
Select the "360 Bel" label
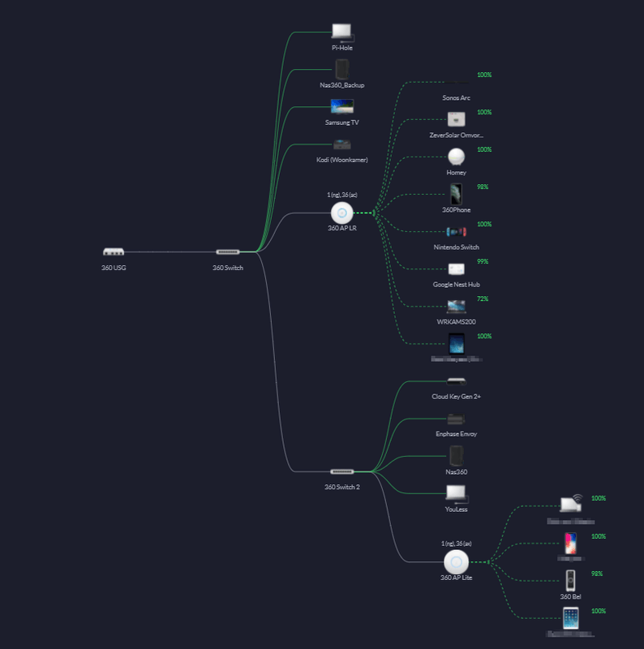[x=570, y=597]
